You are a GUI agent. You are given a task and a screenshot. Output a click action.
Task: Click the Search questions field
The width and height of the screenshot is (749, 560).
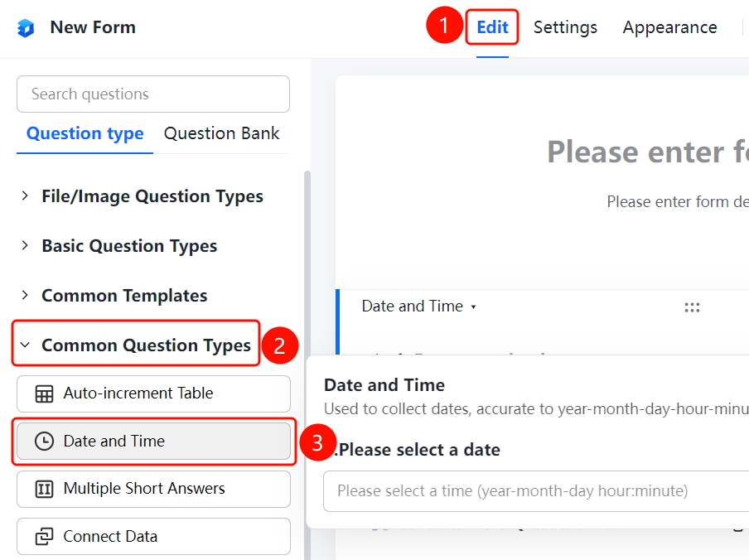point(153,94)
